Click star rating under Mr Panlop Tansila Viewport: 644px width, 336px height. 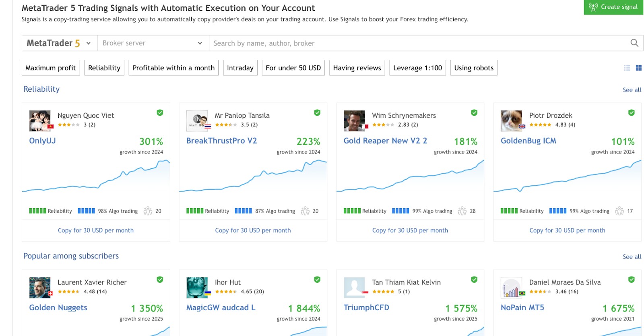click(x=226, y=125)
